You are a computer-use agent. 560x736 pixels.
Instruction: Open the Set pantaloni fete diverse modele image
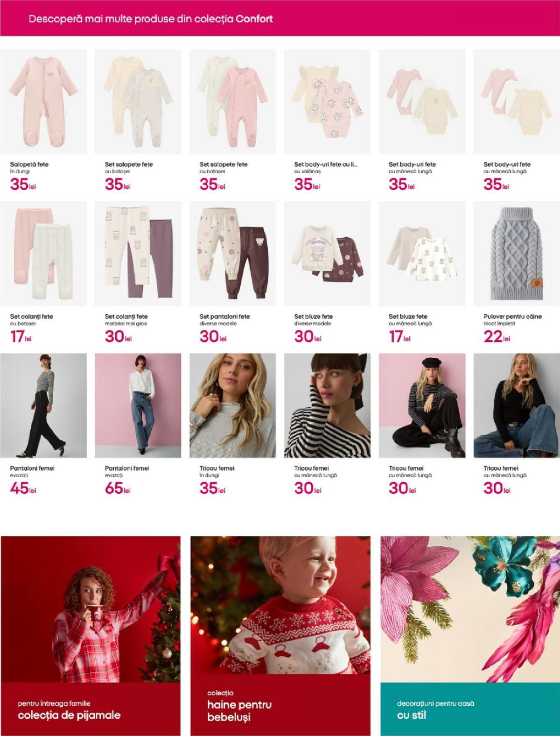click(x=232, y=254)
